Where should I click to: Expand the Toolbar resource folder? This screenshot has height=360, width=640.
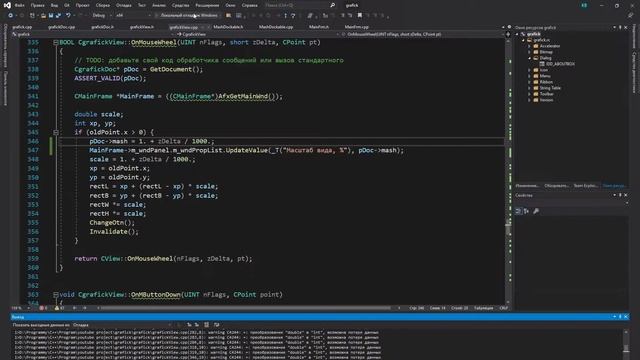tap(529, 94)
